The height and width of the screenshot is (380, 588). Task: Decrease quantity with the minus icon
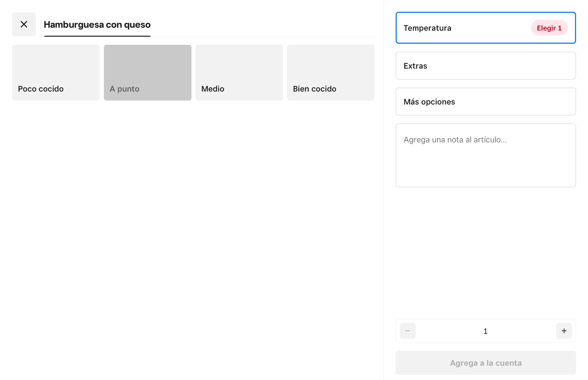407,331
